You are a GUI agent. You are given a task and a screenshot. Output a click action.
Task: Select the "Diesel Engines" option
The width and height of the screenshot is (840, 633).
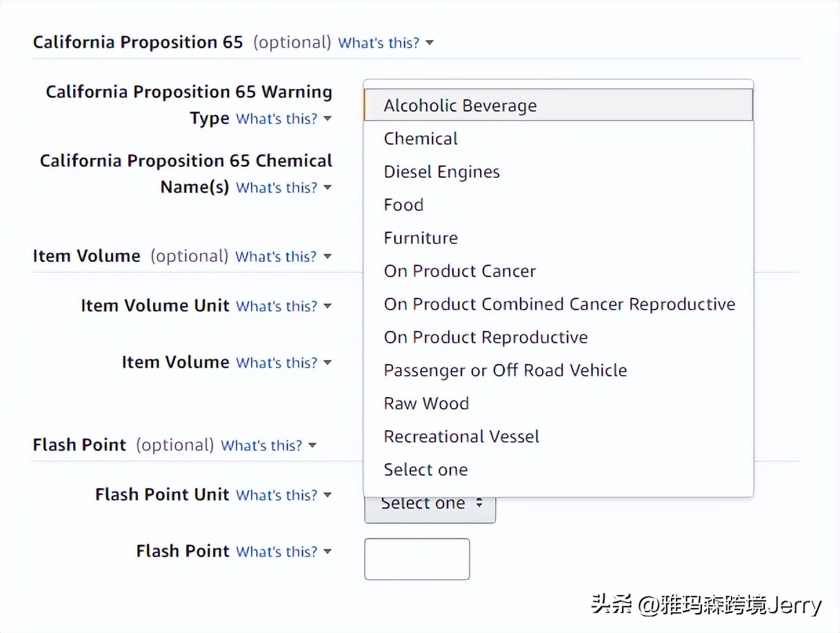(441, 172)
